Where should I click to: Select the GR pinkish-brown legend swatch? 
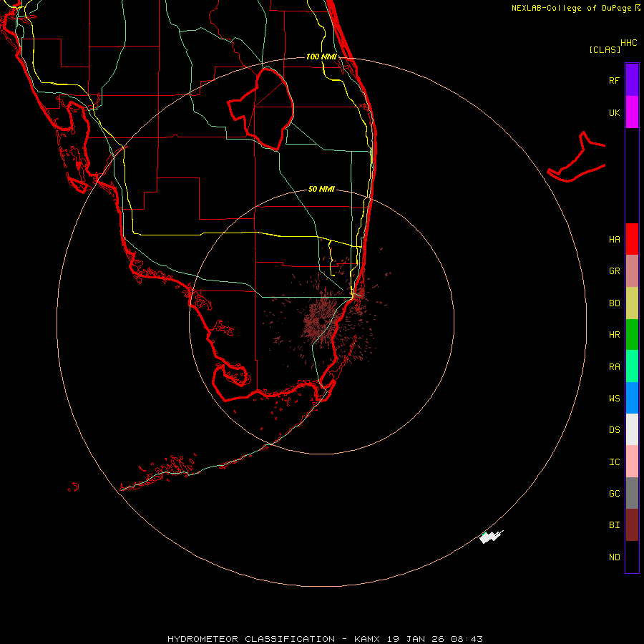coord(632,271)
